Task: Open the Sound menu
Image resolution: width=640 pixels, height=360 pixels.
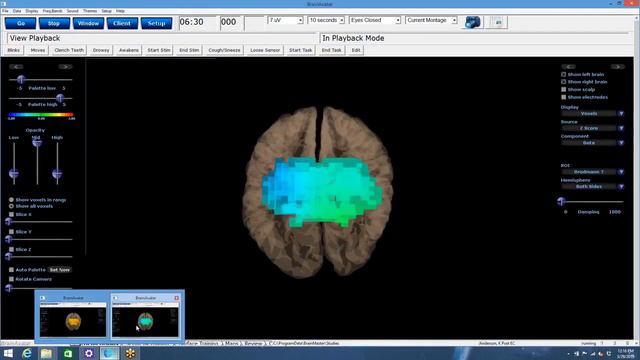Action: (x=72, y=11)
